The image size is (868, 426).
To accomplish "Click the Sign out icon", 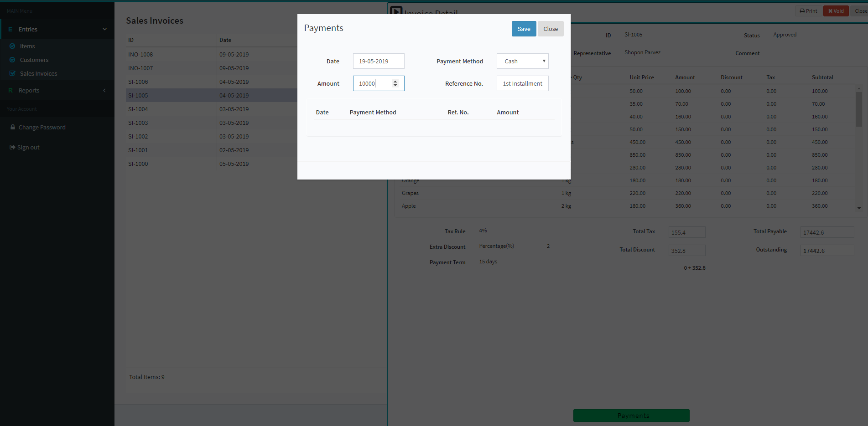I will point(11,147).
